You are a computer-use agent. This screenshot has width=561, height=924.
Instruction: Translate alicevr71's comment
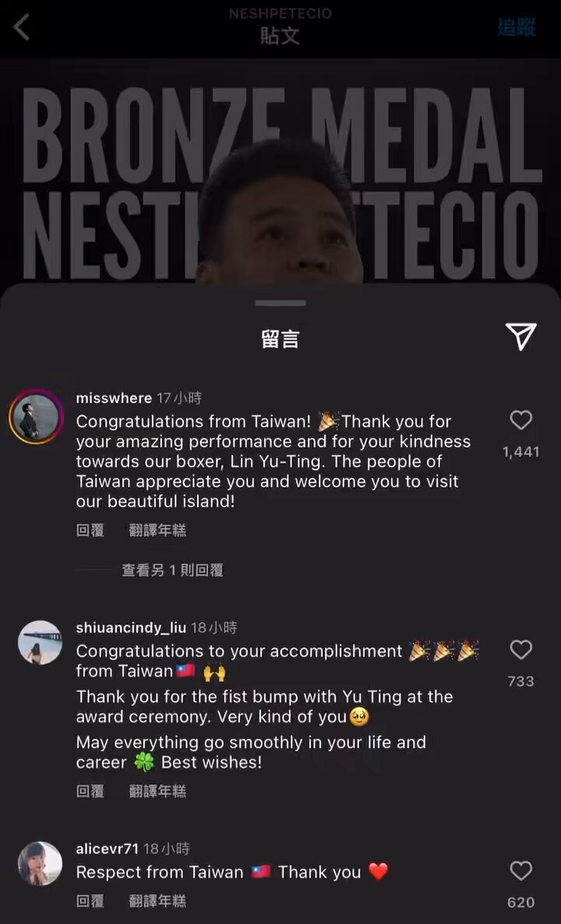(157, 901)
